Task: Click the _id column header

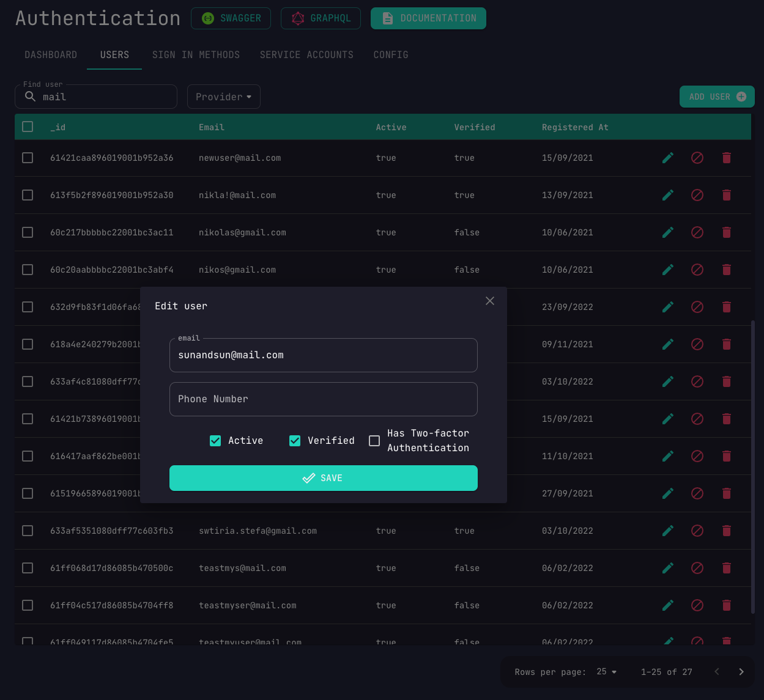Action: [57, 127]
